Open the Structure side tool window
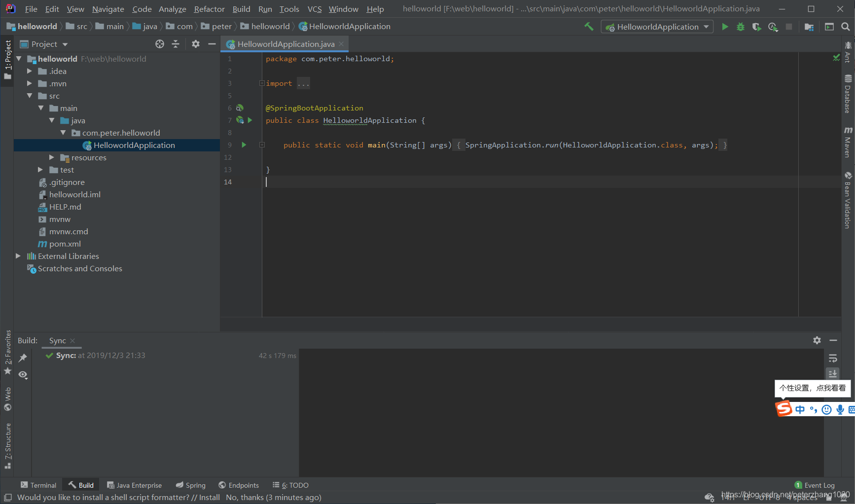 coord(7,446)
